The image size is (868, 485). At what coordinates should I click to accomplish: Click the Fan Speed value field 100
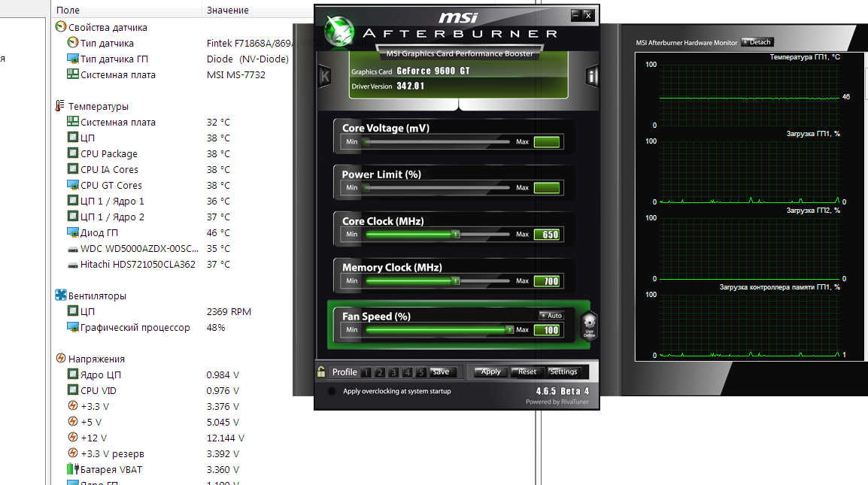pos(548,330)
